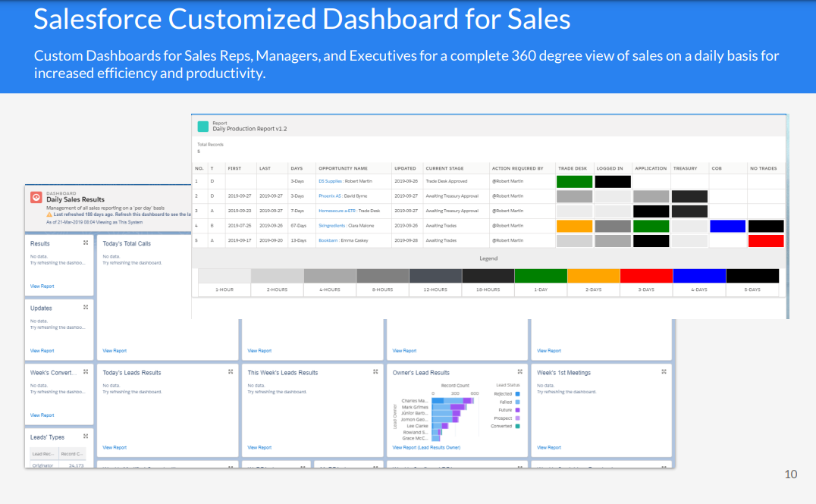816x504 pixels.
Task: Click the Mark Grimes bar in lead chart
Action: [449, 407]
